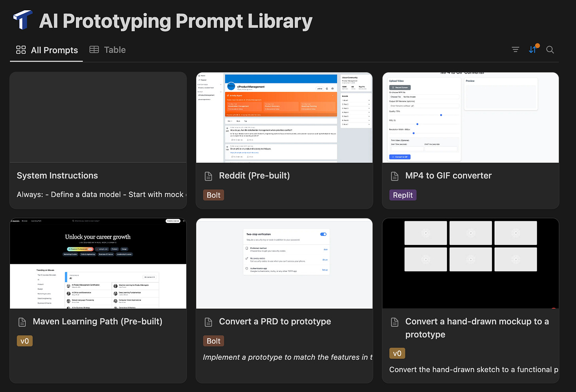Open the Unlock your career growth thumbnail

coord(98,263)
